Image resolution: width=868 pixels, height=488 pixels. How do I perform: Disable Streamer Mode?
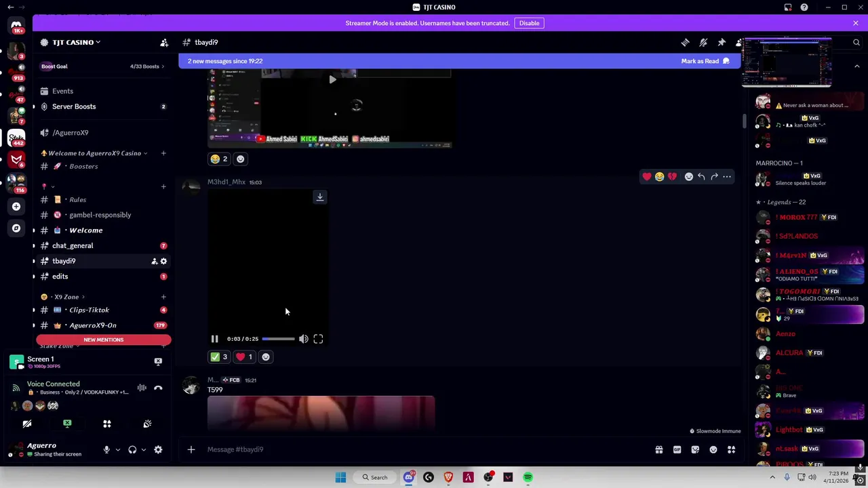[x=529, y=23]
